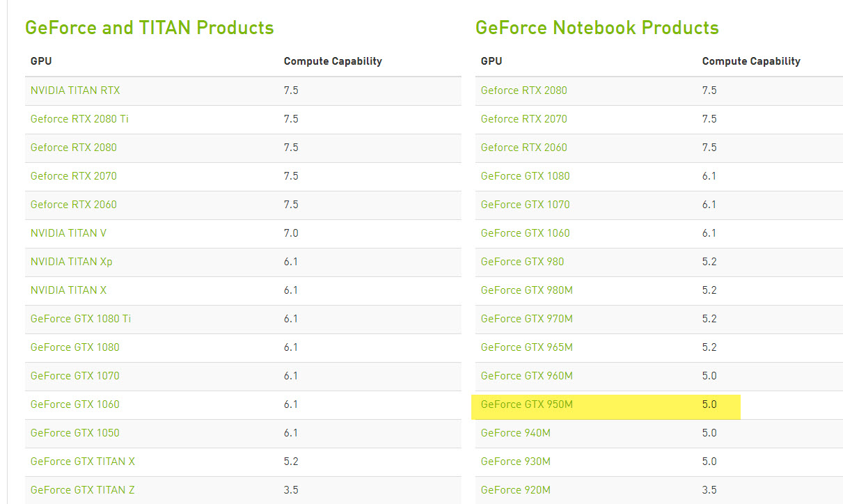
Task: Click Geforce RTX 2080 in GeForce and TITAN table
Action: [x=74, y=148]
